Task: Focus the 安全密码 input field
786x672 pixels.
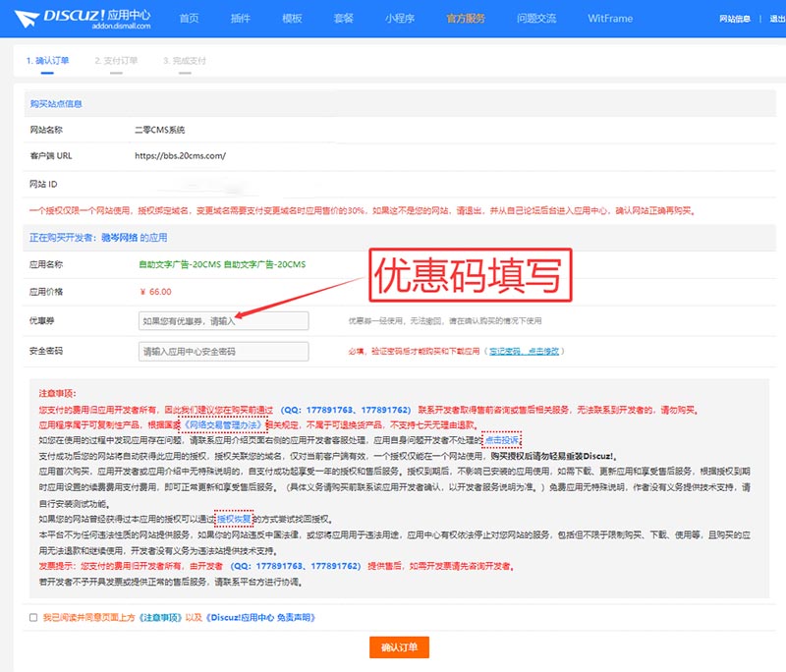Action: [224, 352]
